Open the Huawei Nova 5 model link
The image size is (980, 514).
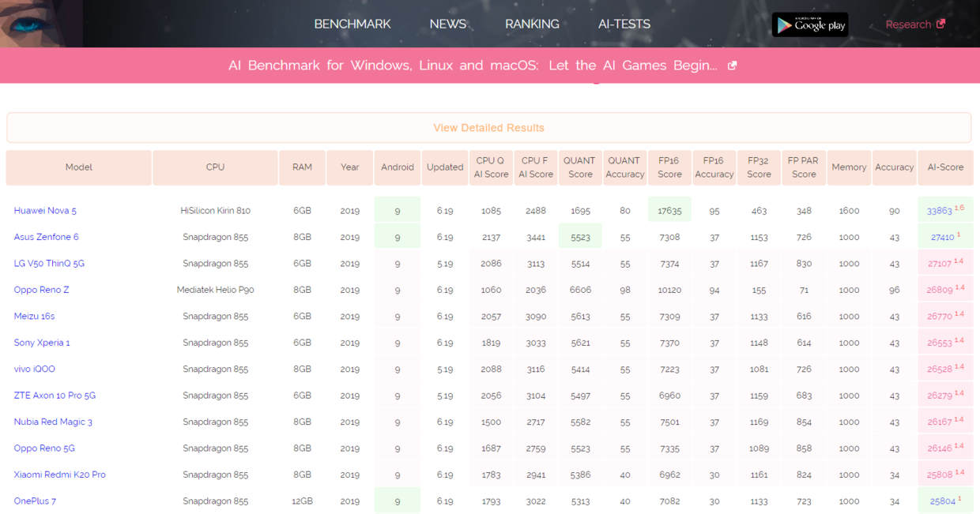[x=45, y=211]
